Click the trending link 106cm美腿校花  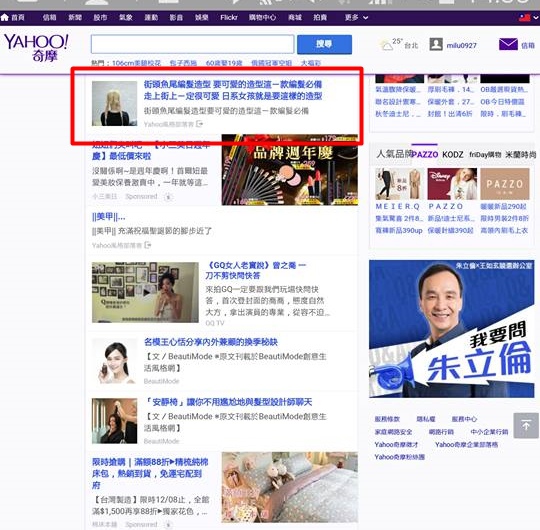tap(136, 63)
